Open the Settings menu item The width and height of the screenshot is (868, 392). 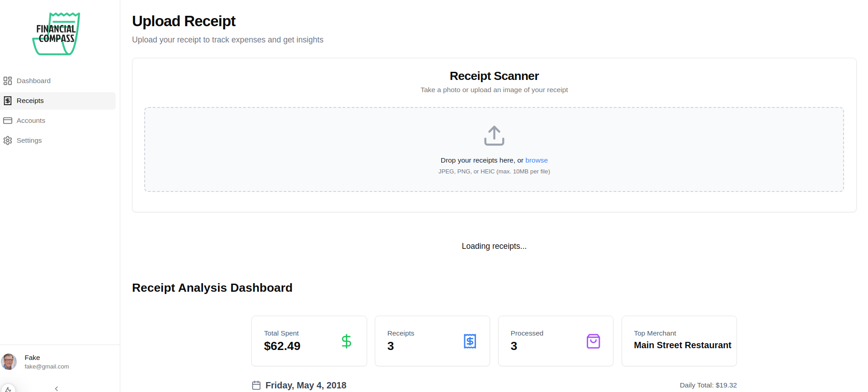pos(29,140)
